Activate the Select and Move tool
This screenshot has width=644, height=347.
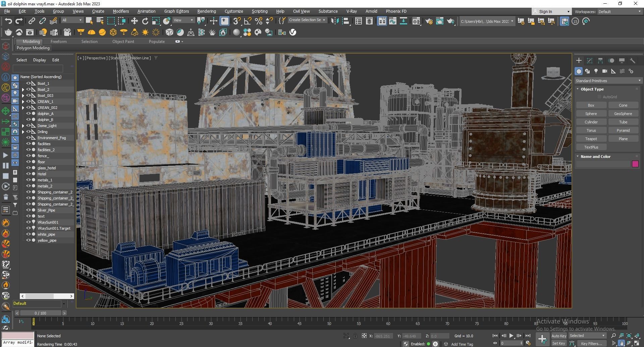(135, 21)
